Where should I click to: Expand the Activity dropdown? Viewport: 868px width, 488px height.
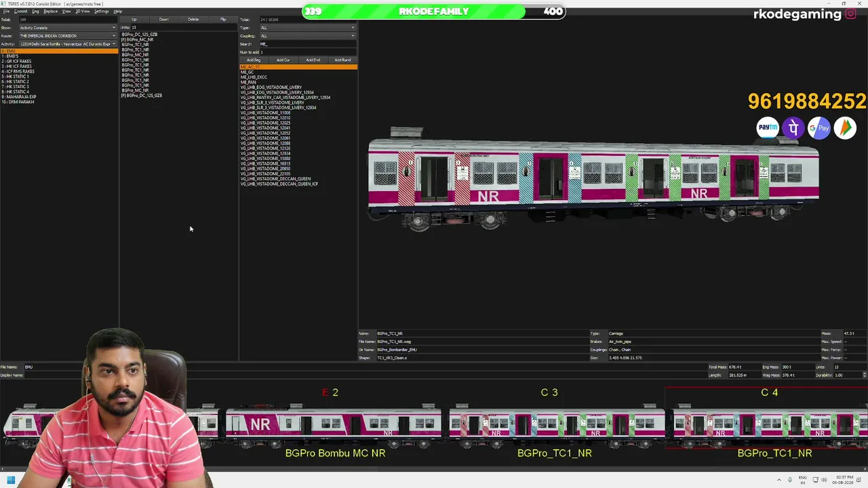68,44
